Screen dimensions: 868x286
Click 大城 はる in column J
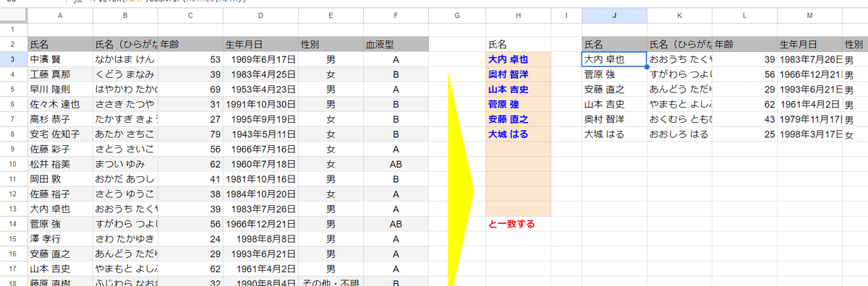pos(614,134)
